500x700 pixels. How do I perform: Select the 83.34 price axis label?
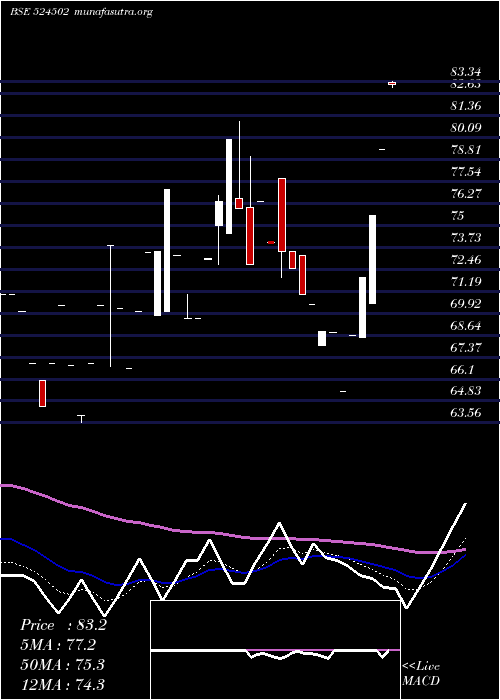point(466,71)
